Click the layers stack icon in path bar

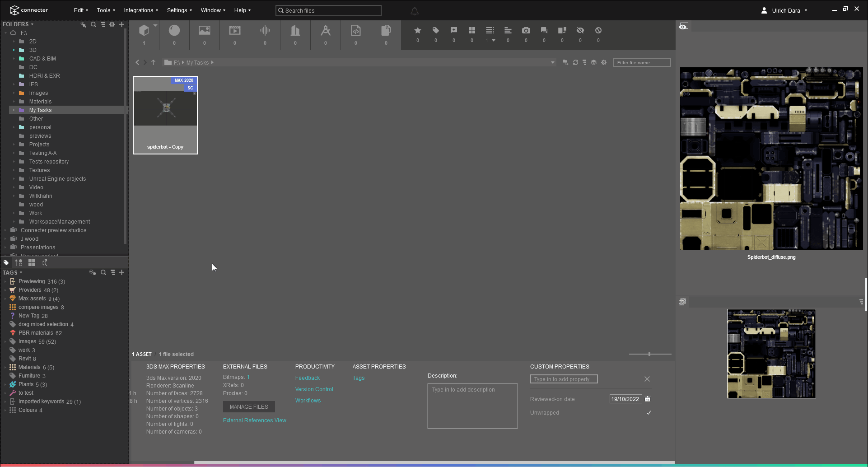pos(594,62)
